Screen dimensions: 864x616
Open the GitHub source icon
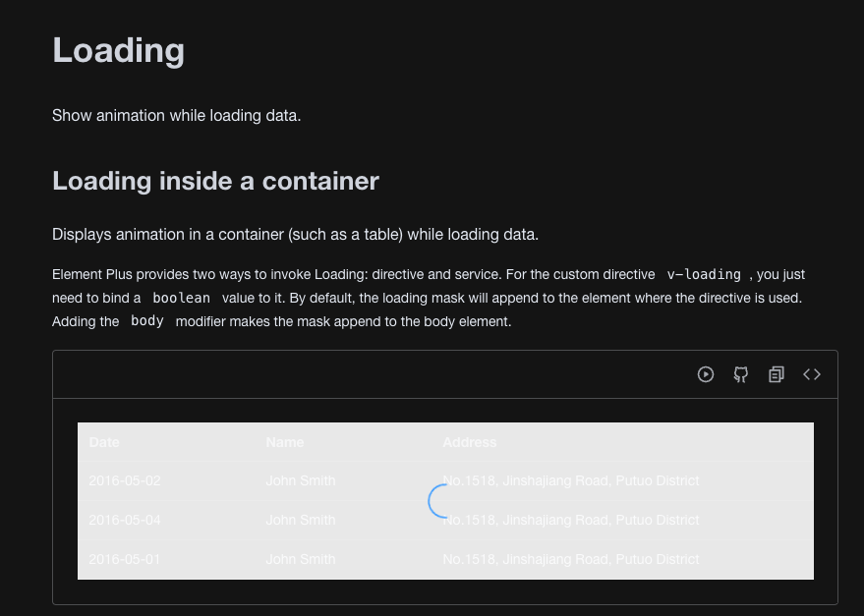(x=740, y=374)
